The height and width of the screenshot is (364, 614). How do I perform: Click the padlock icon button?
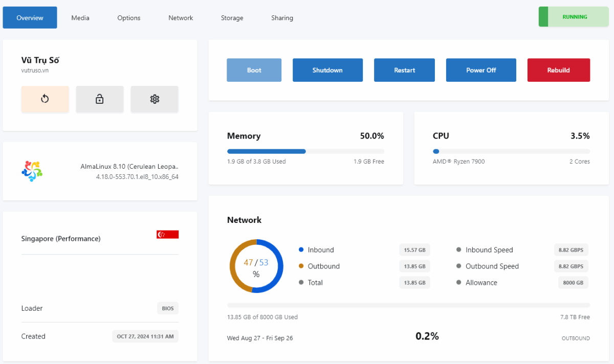(x=100, y=99)
